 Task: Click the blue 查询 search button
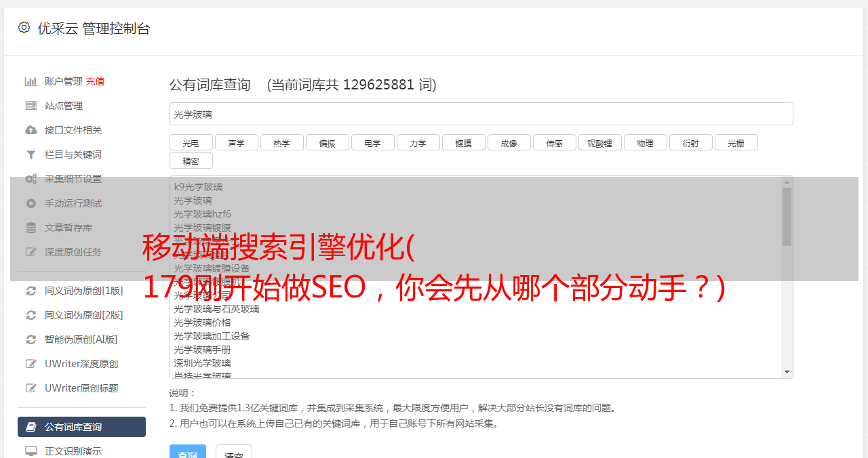click(187, 453)
